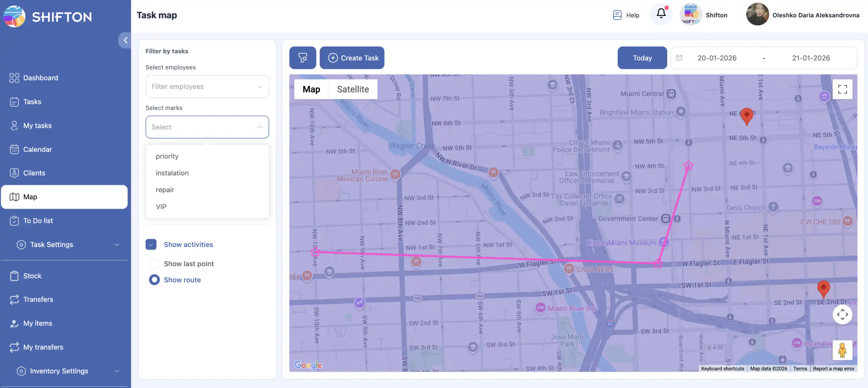Screen dimensions: 868x388
Task: Click the start date field 20-01-2026
Action: [x=717, y=58]
